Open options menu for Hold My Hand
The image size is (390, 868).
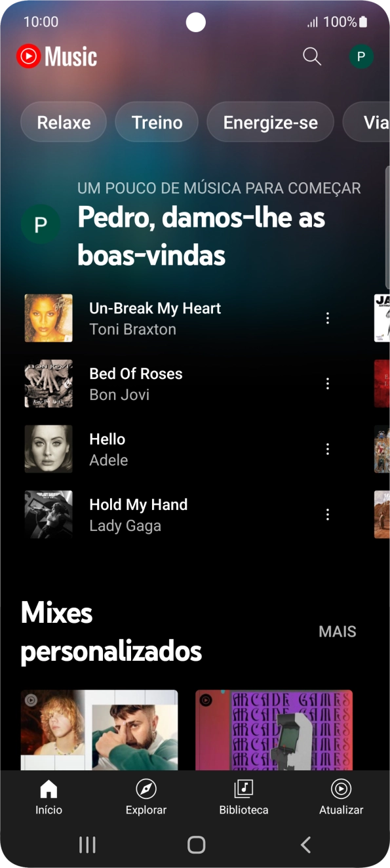point(328,515)
